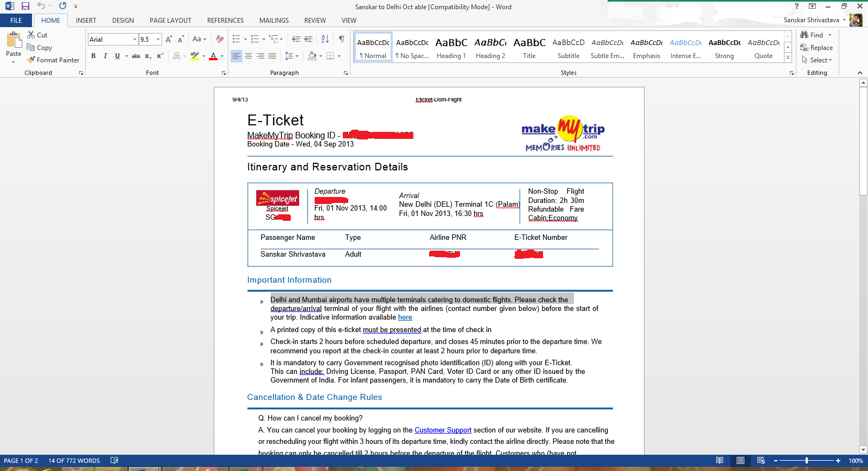868x471 pixels.
Task: Open the Change Case Aa dropdown
Action: point(199,39)
